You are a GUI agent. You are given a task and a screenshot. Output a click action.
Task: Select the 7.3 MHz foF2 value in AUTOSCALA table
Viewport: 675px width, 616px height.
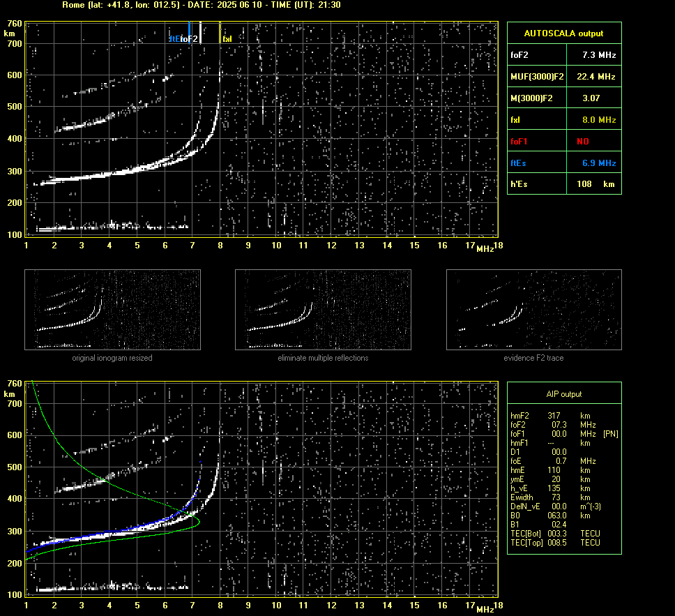tap(599, 54)
